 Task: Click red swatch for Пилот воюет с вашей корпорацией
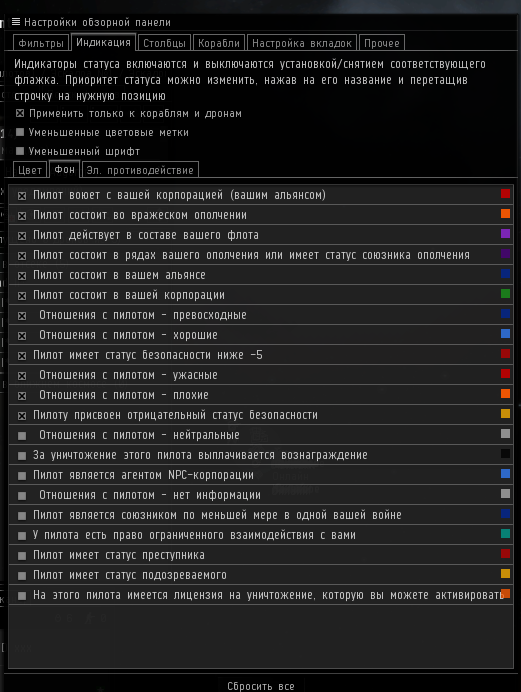(506, 194)
